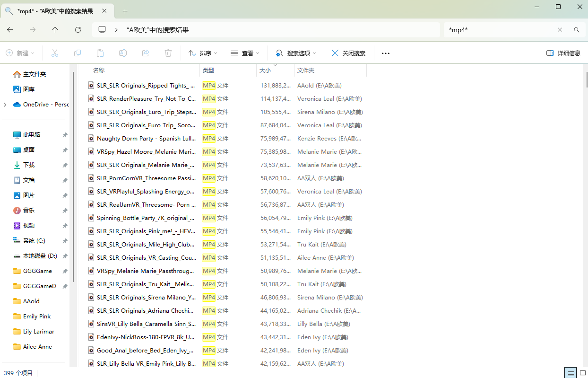Click pin icon next to 下载

65,165
